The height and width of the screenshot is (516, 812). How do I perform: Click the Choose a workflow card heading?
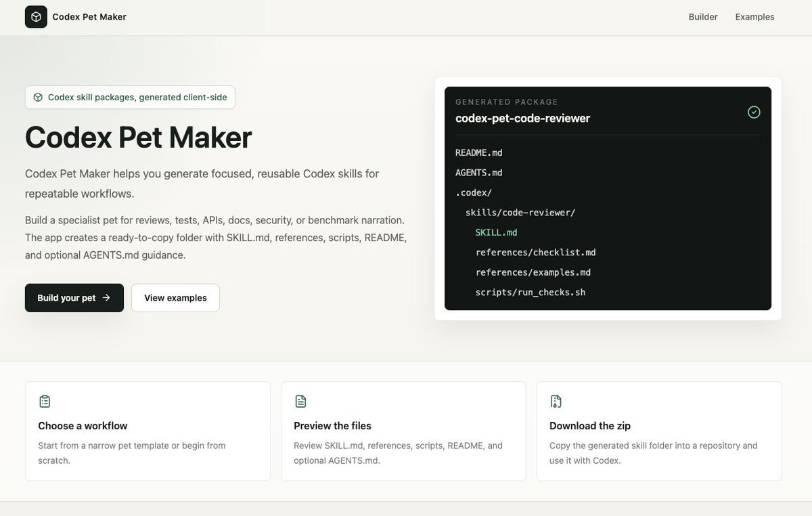[x=83, y=426]
